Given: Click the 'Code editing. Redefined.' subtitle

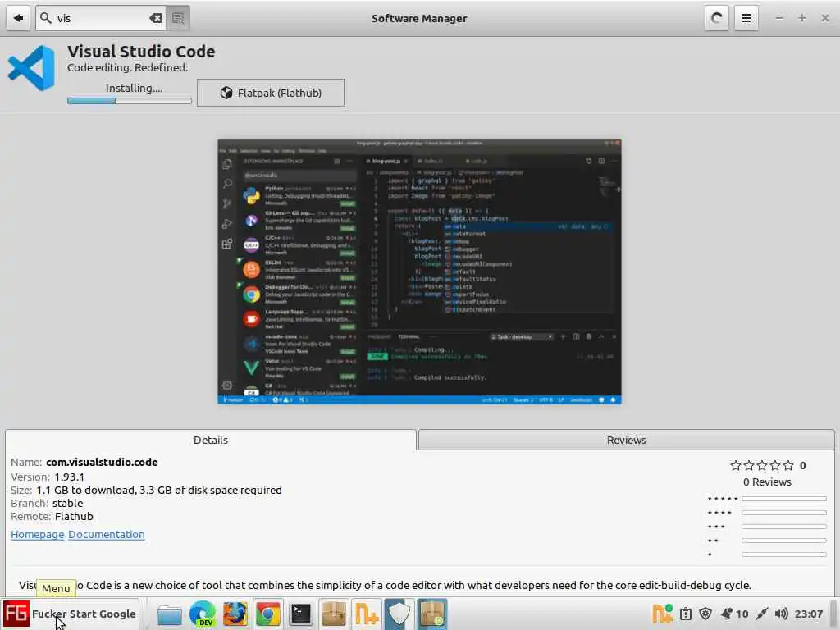Looking at the screenshot, I should pos(127,67).
